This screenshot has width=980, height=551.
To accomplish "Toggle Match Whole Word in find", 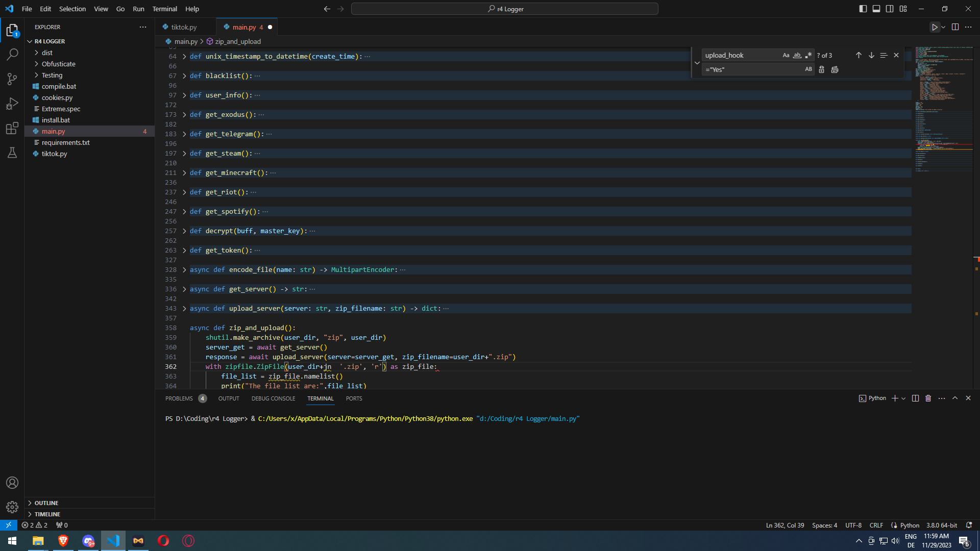I will point(797,55).
